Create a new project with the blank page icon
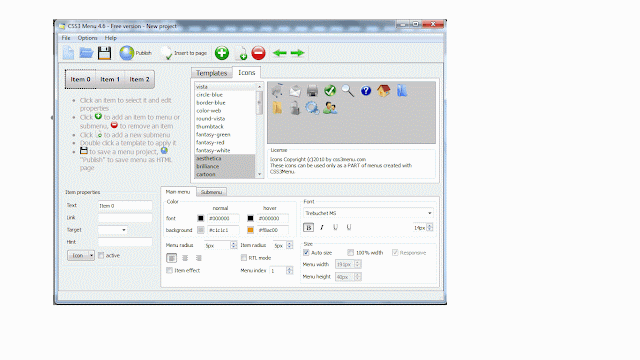Viewport: 640px width, 360px height. point(68,53)
